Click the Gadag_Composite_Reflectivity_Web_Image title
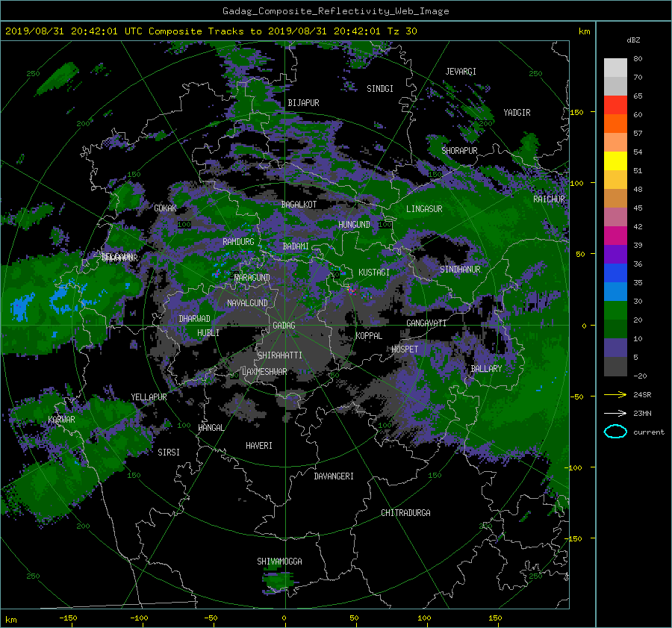The image size is (672, 628). tap(335, 11)
